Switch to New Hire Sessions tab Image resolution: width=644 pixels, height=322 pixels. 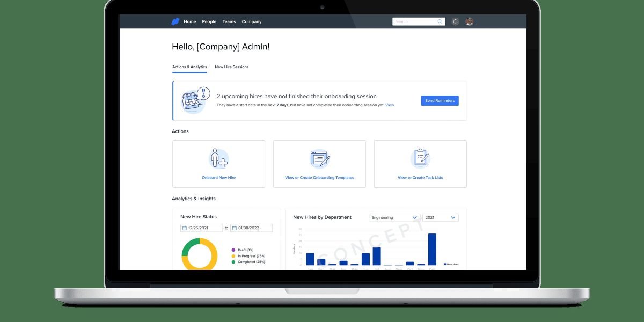click(231, 67)
